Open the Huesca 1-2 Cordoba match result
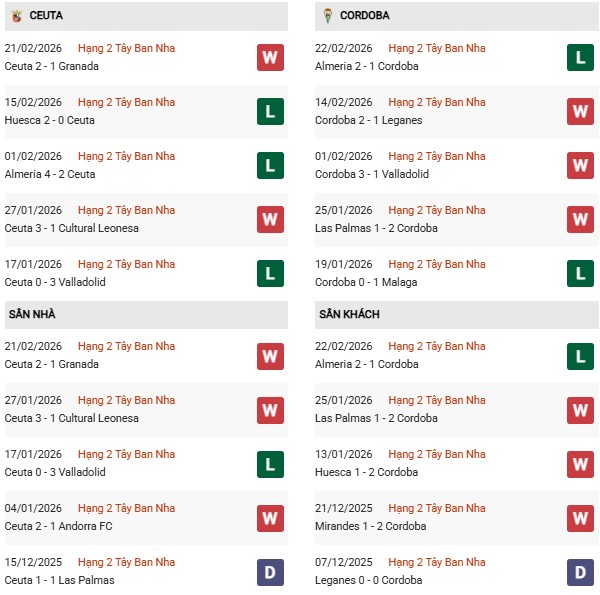This screenshot has width=600, height=595. (368, 472)
